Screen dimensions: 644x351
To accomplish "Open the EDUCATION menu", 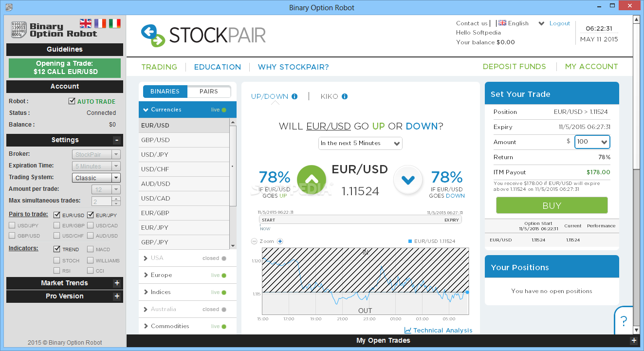I will point(218,67).
